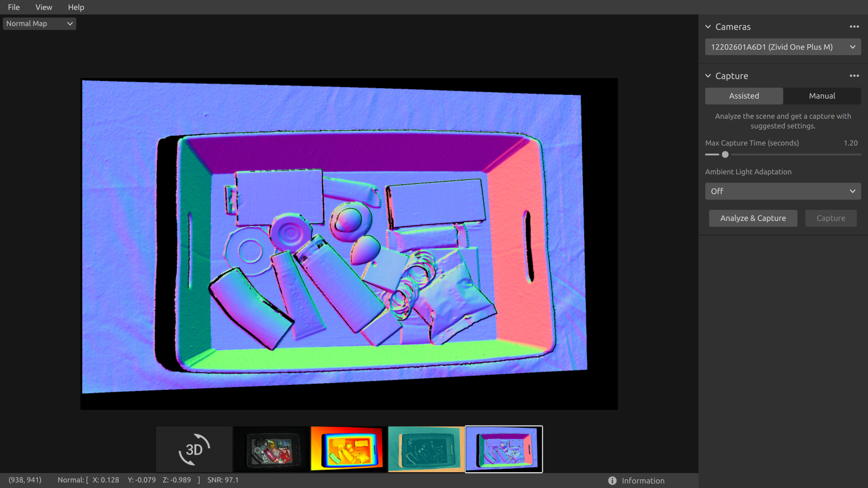Collapse the Cameras section chevron
Image resolution: width=868 pixels, height=488 pixels.
coord(708,27)
